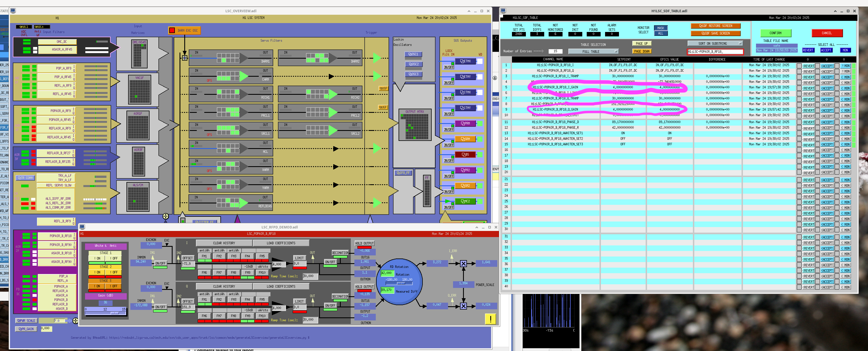Check the revert checkbox for row 5
Viewport: 868px width, 351px height.
[x=799, y=88]
